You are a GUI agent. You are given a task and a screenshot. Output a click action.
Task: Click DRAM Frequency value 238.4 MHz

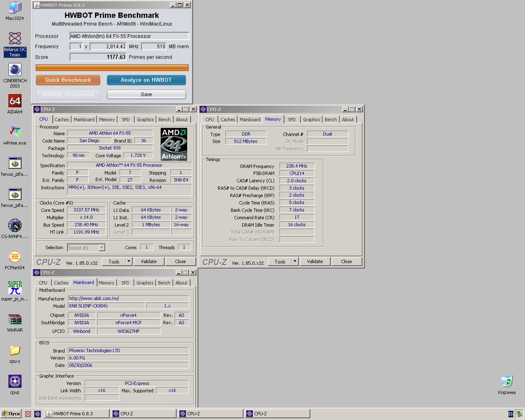tap(297, 166)
